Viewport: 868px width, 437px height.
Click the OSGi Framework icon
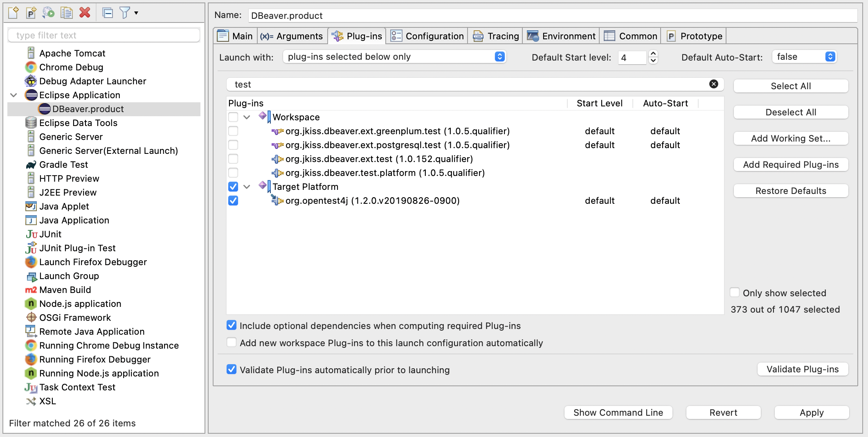click(x=31, y=317)
